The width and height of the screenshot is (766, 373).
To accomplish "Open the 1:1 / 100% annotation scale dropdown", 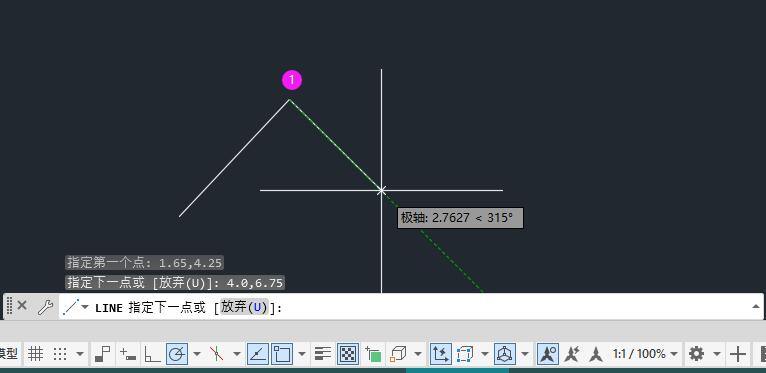I will tap(646, 353).
